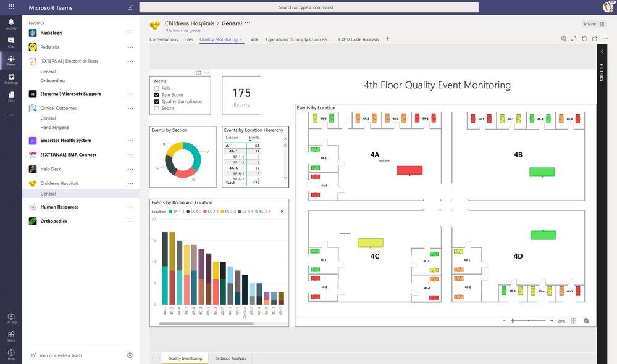Open the Wiki tab
The height and width of the screenshot is (364, 617).
click(255, 39)
